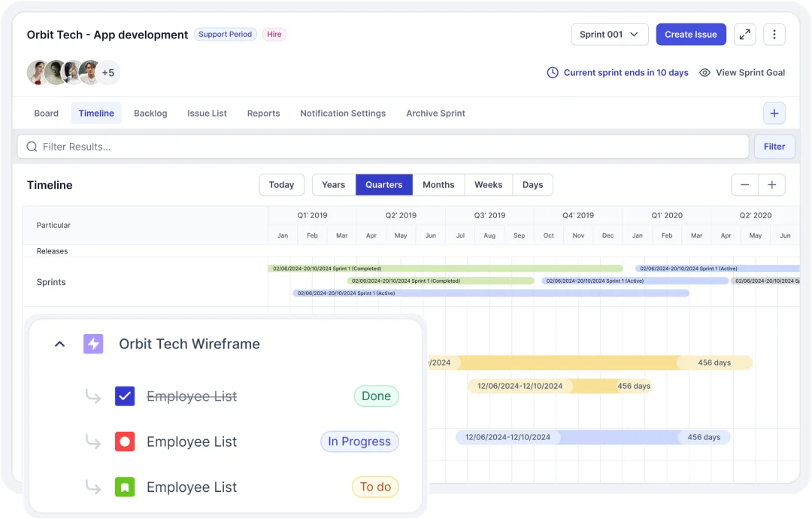Switch to the Backlog tab
This screenshot has width=812, height=519.
pos(150,114)
